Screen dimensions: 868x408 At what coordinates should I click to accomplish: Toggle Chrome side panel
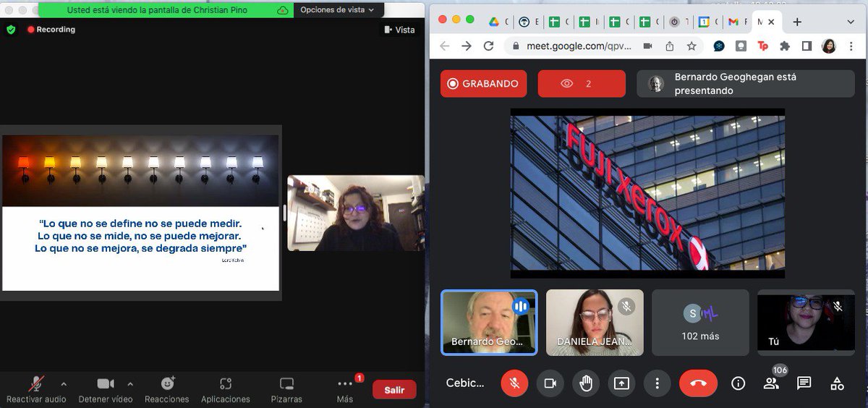[807, 46]
